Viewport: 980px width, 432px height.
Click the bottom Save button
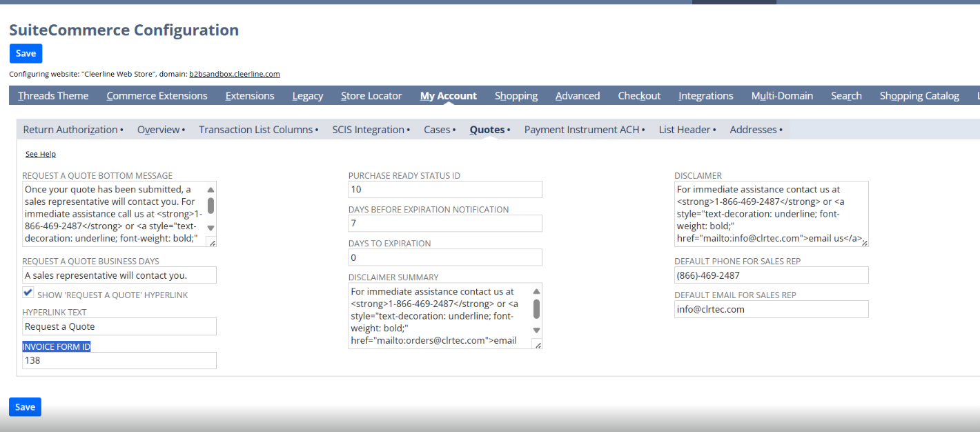(25, 407)
